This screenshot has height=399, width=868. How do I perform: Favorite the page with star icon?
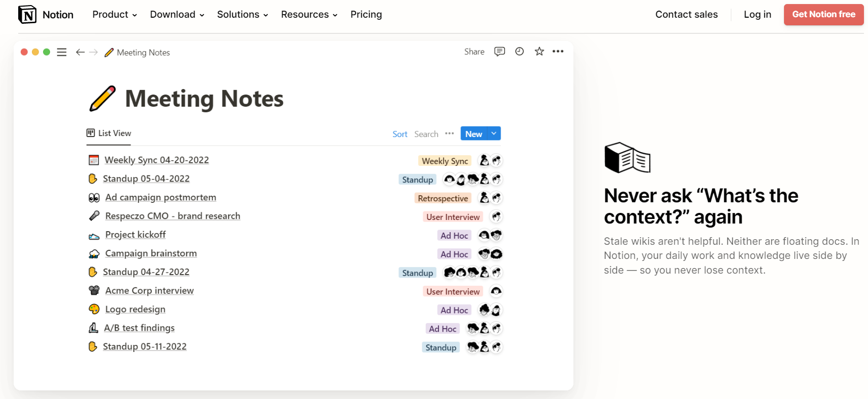click(540, 52)
